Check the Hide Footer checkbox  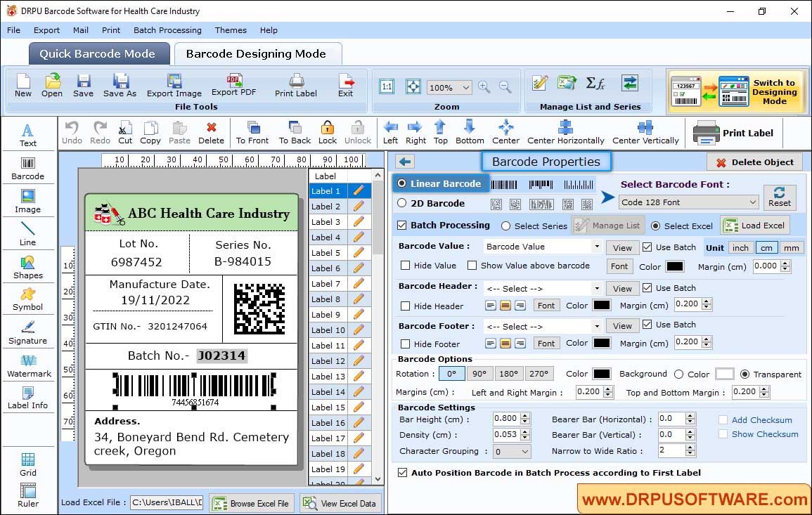tap(406, 344)
